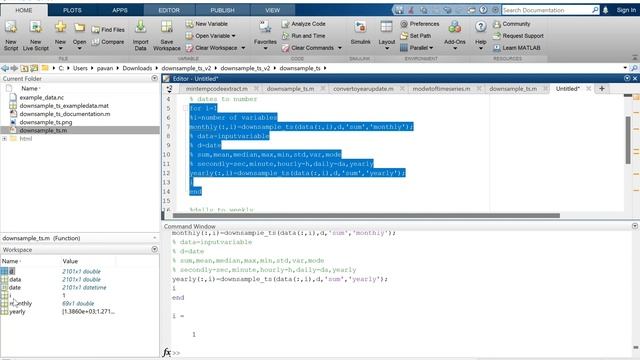
Task: Switch to the PUBLISH tab
Action: coord(222,10)
